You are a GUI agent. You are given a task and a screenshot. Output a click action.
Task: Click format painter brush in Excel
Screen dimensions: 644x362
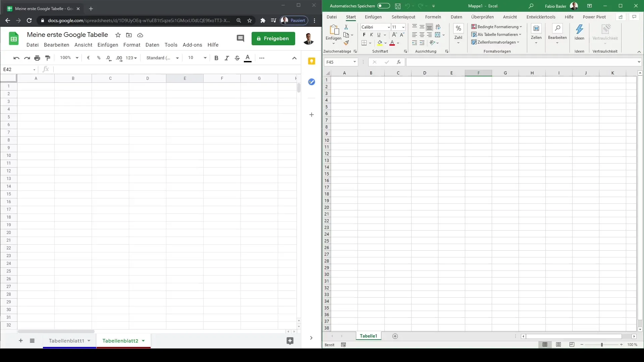tap(346, 43)
